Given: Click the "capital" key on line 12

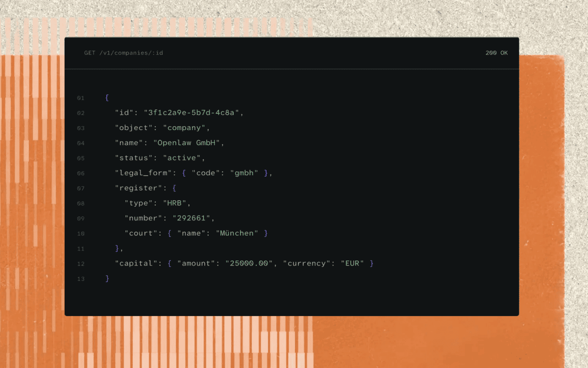Looking at the screenshot, I should coord(136,263).
